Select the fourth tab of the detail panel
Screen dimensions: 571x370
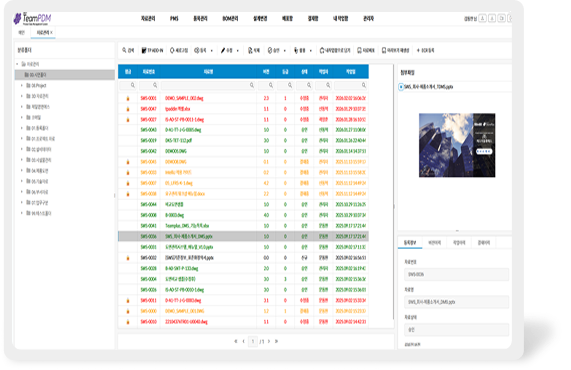coord(484,243)
